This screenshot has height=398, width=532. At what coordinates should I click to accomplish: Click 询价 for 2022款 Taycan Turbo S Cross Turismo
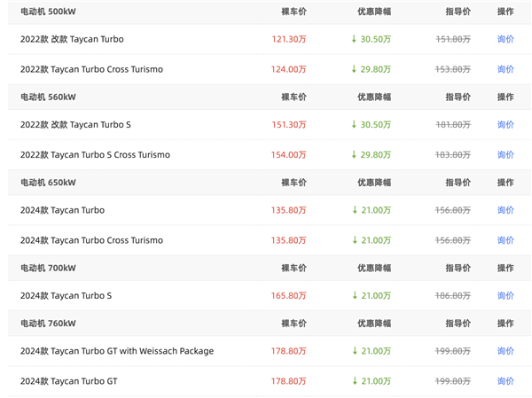505,155
